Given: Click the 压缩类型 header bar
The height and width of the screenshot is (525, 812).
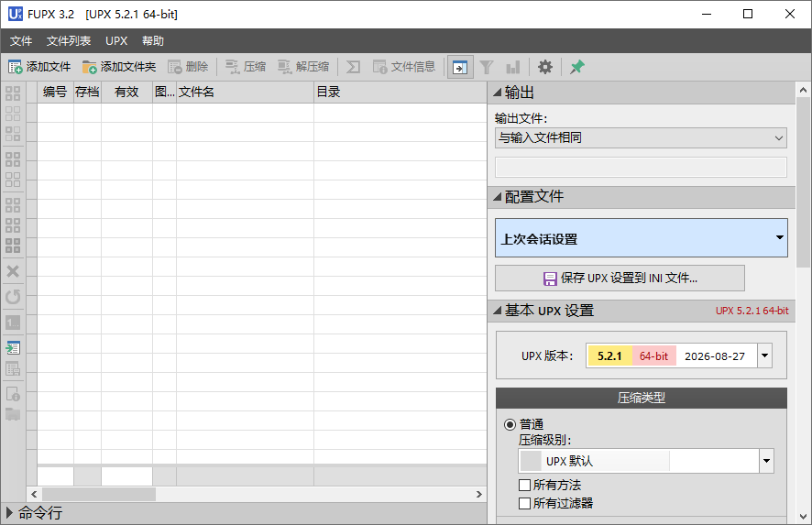Looking at the screenshot, I should [642, 398].
